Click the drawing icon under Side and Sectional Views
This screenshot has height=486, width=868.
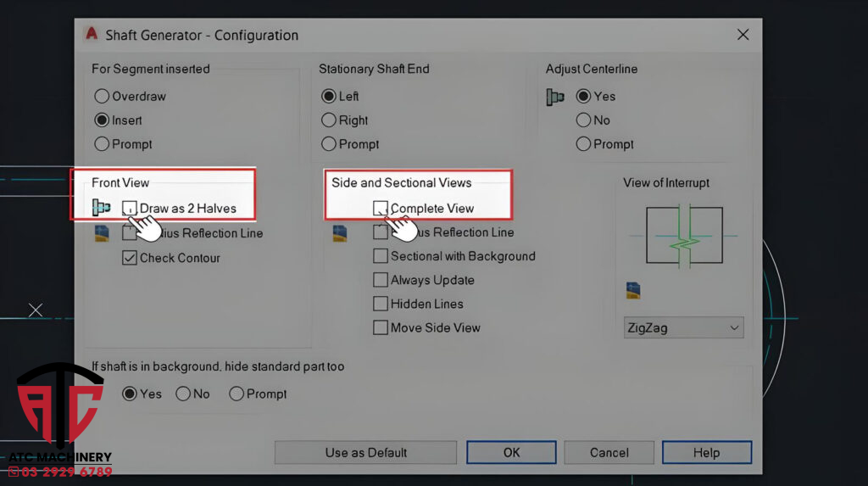click(x=340, y=233)
